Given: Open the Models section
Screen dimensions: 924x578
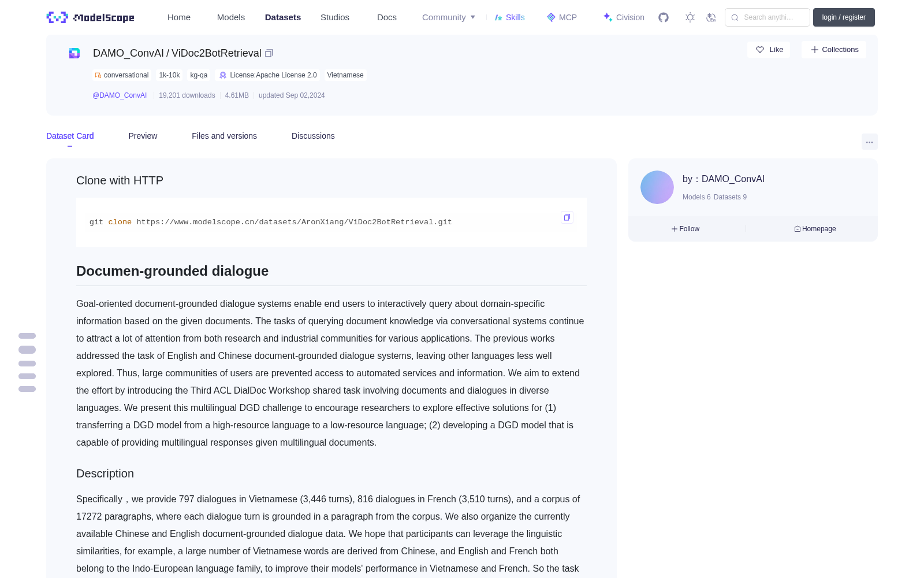Looking at the screenshot, I should click(x=231, y=17).
